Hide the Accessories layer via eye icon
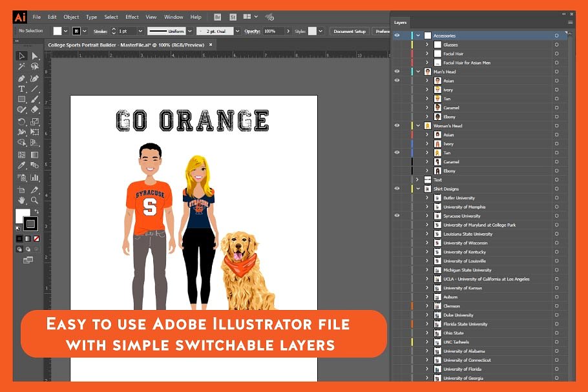588x392 pixels. tap(397, 36)
